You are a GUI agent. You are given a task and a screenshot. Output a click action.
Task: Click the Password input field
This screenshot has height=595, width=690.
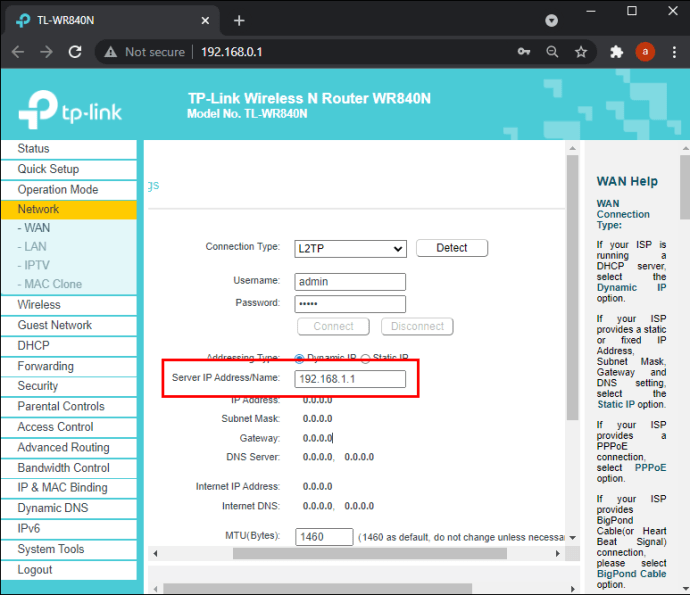click(x=350, y=304)
